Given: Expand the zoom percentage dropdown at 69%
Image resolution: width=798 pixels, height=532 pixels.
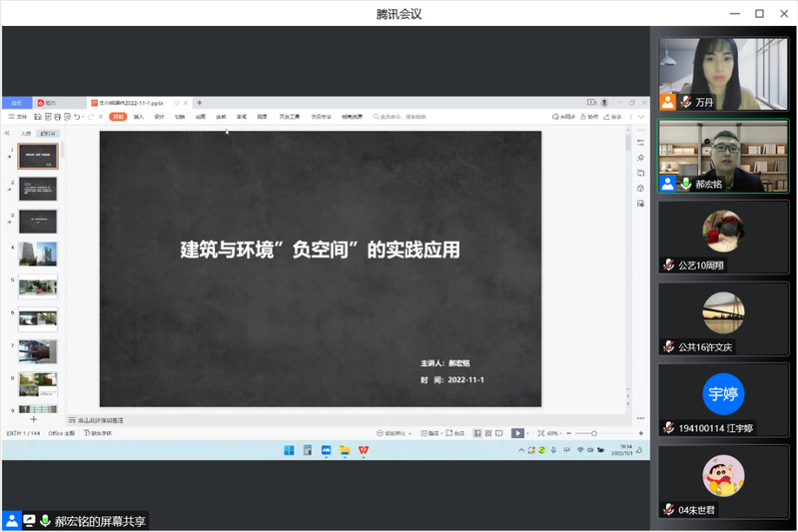Looking at the screenshot, I should (x=552, y=433).
